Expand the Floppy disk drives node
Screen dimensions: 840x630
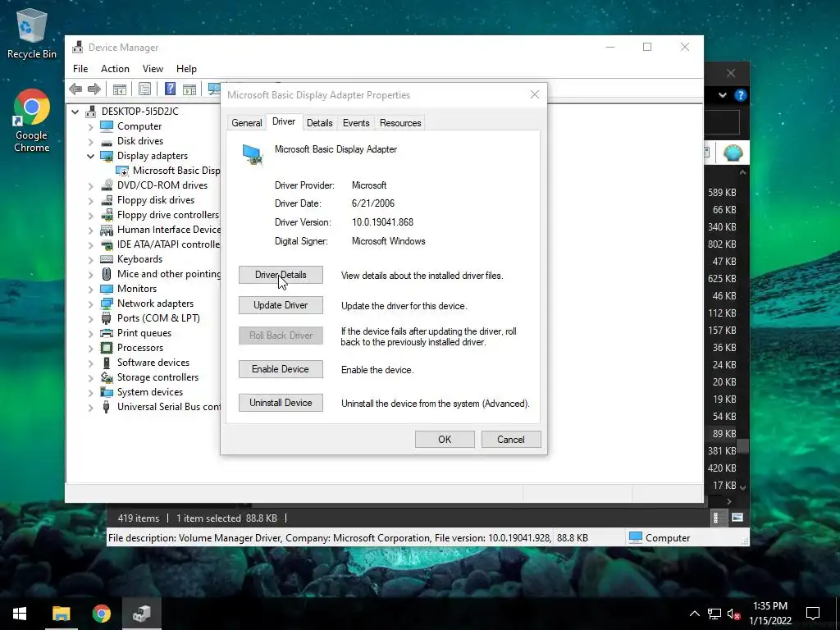(90, 201)
